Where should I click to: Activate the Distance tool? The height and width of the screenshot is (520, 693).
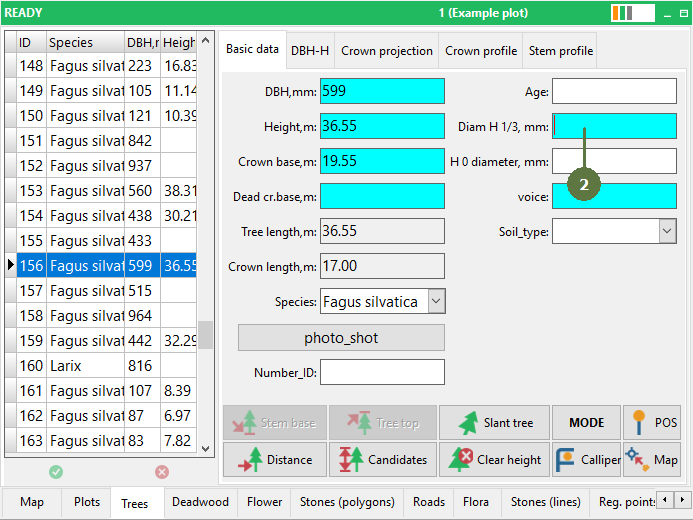[x=275, y=459]
